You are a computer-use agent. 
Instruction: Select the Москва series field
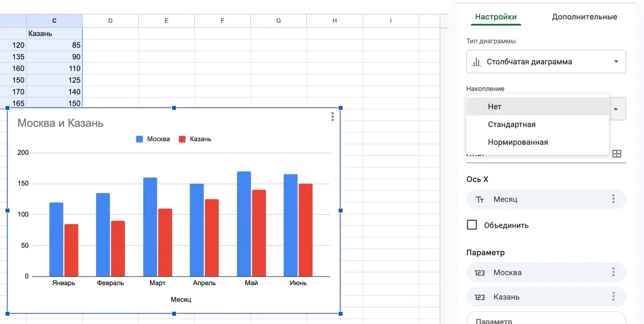point(546,272)
